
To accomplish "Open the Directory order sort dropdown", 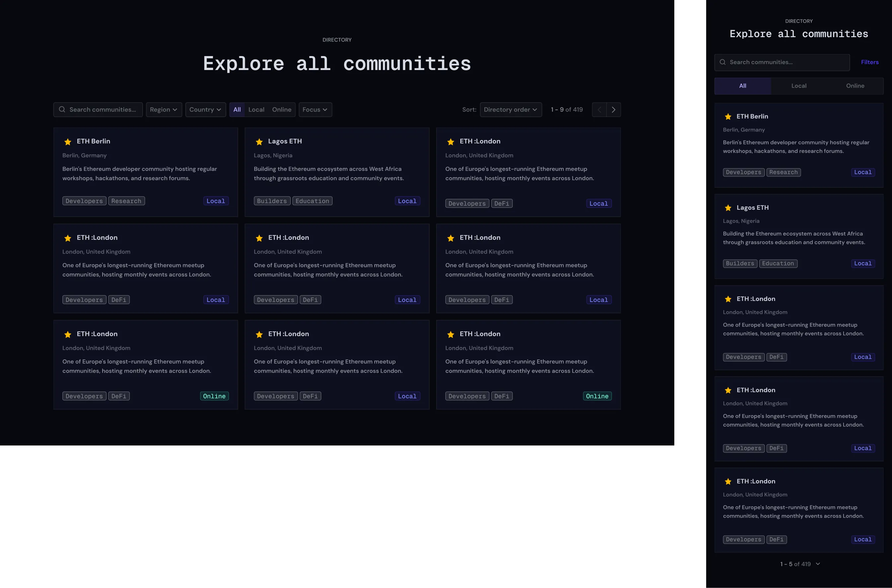I will click(x=511, y=110).
